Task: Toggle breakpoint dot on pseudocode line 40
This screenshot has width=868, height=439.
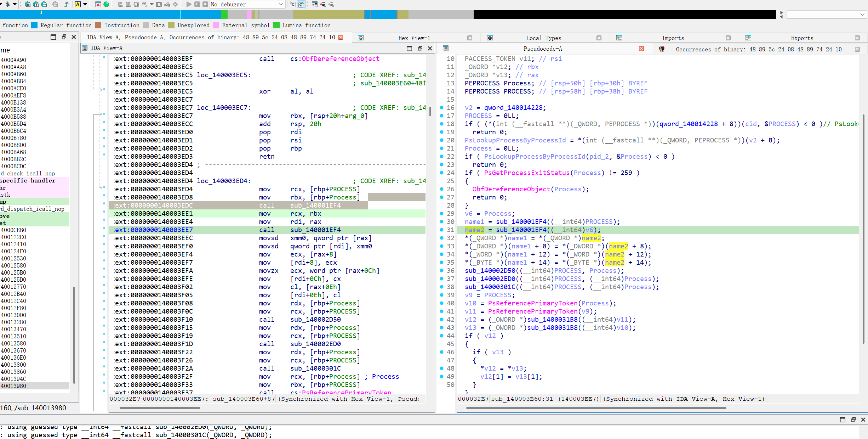Action: (x=441, y=303)
